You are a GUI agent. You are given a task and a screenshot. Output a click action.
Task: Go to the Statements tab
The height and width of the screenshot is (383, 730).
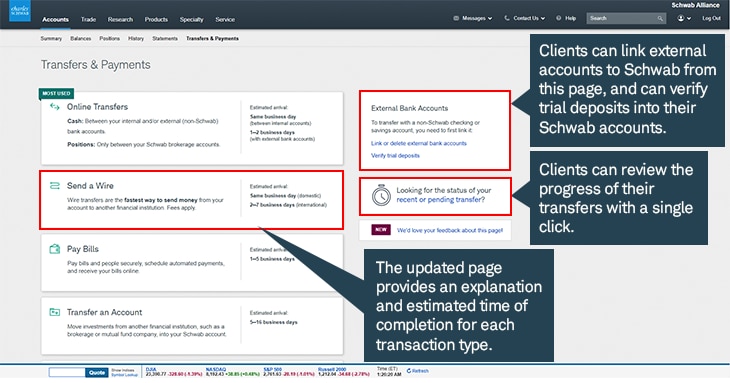[x=165, y=39]
